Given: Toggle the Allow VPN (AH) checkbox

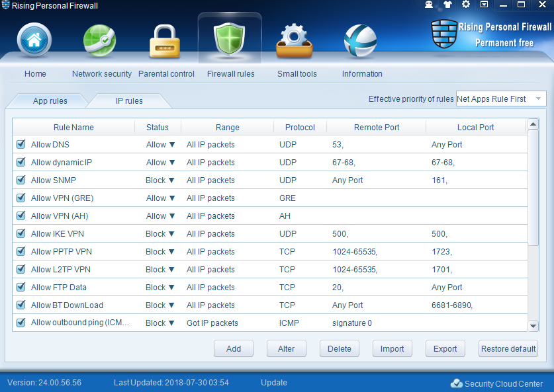Looking at the screenshot, I should pos(21,216).
